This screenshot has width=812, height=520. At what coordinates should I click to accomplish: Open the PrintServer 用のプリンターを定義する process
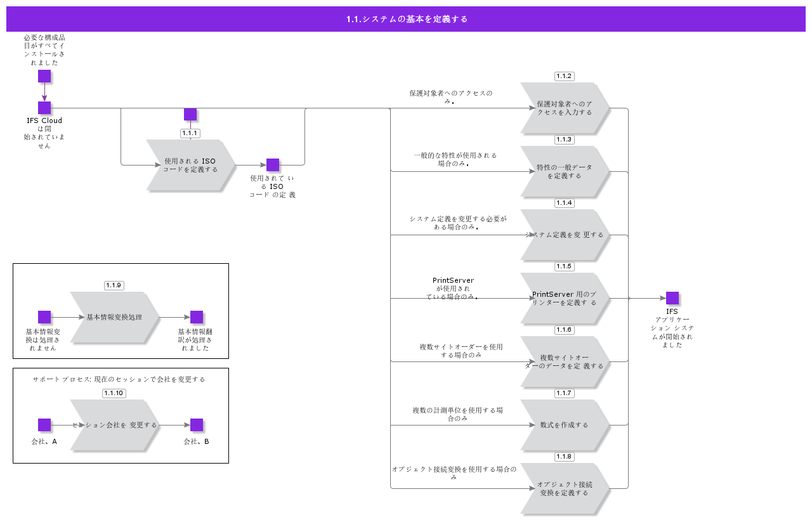[565, 298]
